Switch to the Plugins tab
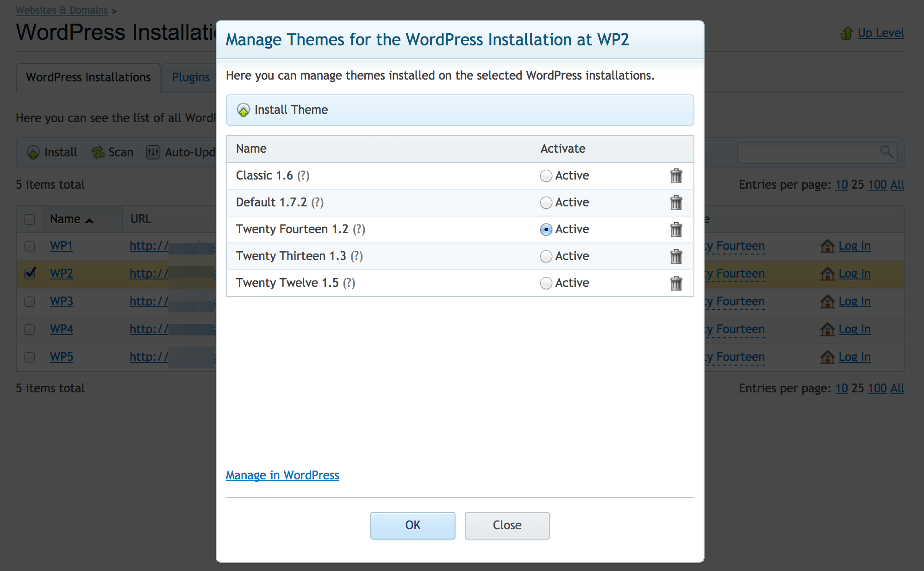Viewport: 924px width, 571px height. coord(191,77)
